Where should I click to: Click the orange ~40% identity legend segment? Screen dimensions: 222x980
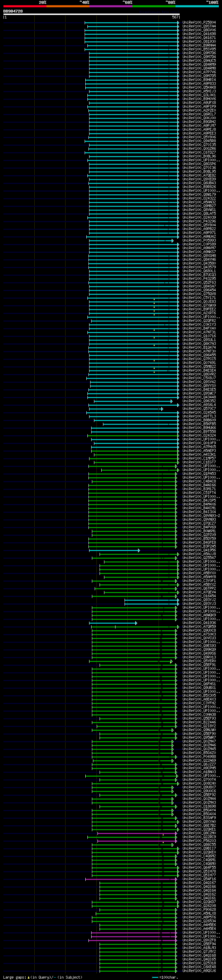[x=68, y=6]
